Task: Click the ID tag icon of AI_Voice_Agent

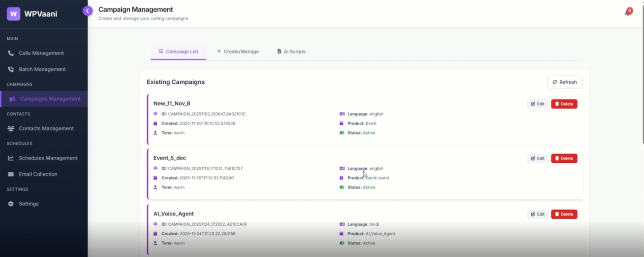Action: pyautogui.click(x=155, y=224)
